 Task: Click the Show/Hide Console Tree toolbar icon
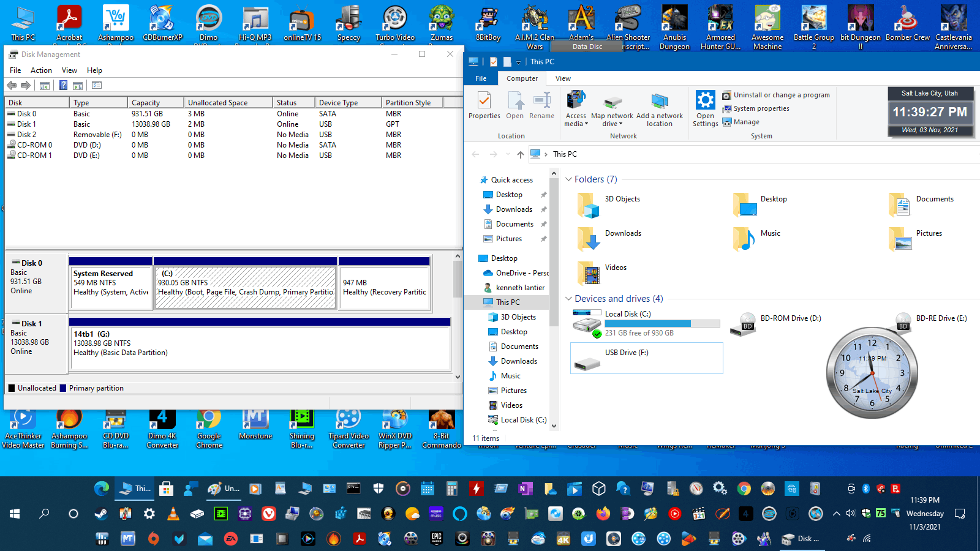point(45,86)
